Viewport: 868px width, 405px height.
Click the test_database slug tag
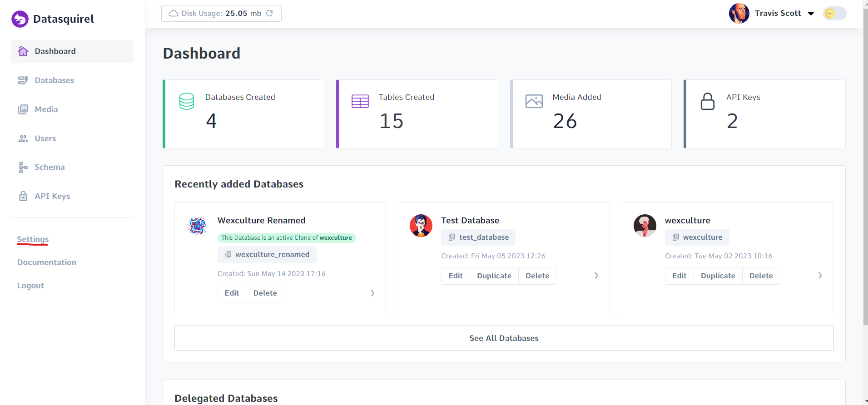(478, 237)
